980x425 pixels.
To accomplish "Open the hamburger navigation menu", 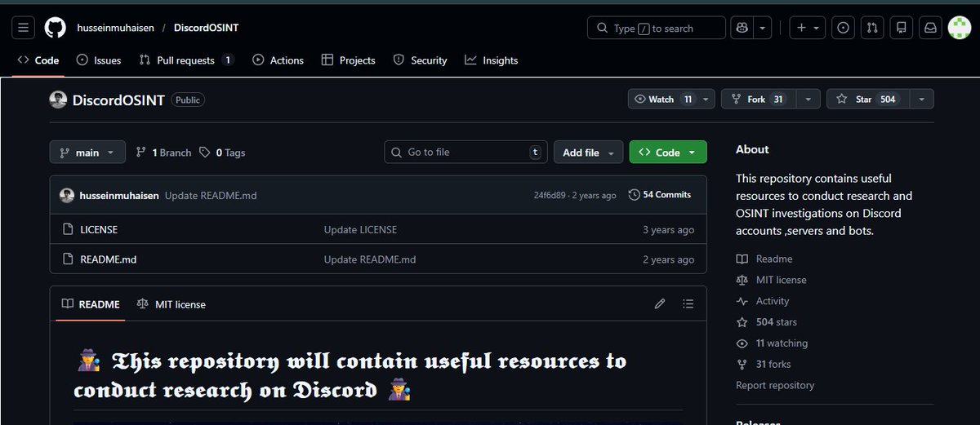I will [x=24, y=28].
